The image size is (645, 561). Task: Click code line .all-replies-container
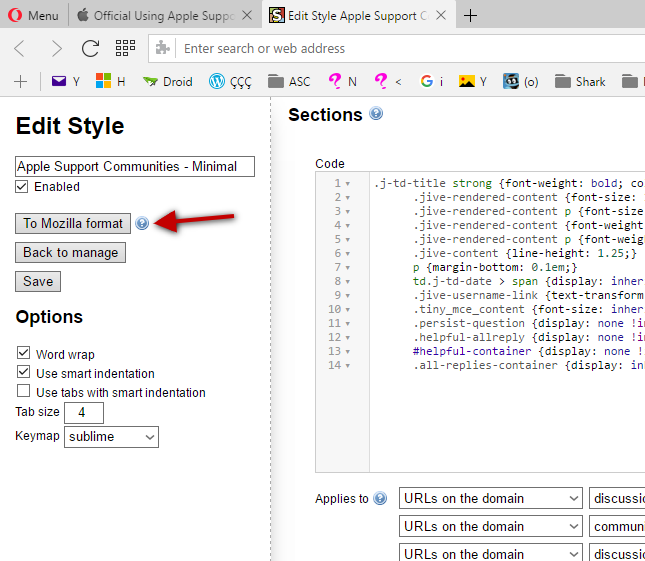529,365
